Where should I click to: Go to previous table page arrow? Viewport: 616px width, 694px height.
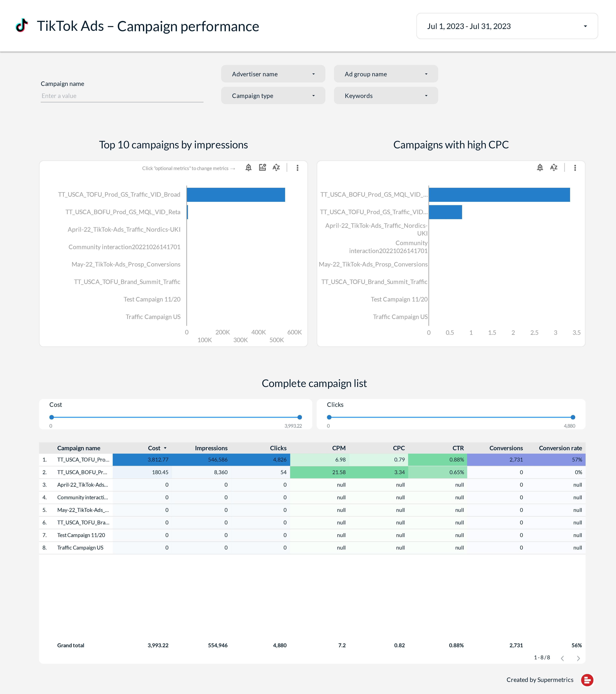click(x=562, y=658)
